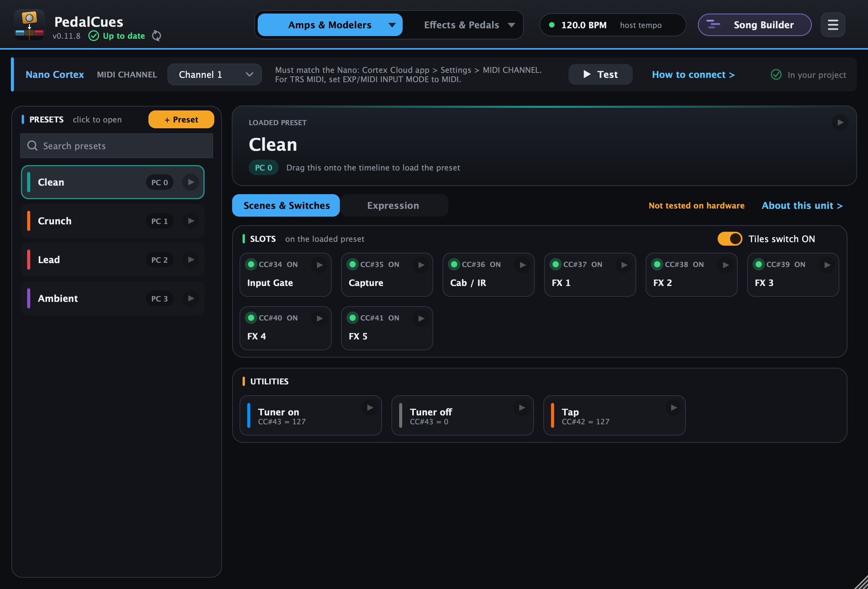This screenshot has height=589, width=868.
Task: Open the hamburger menu
Action: coord(833,25)
